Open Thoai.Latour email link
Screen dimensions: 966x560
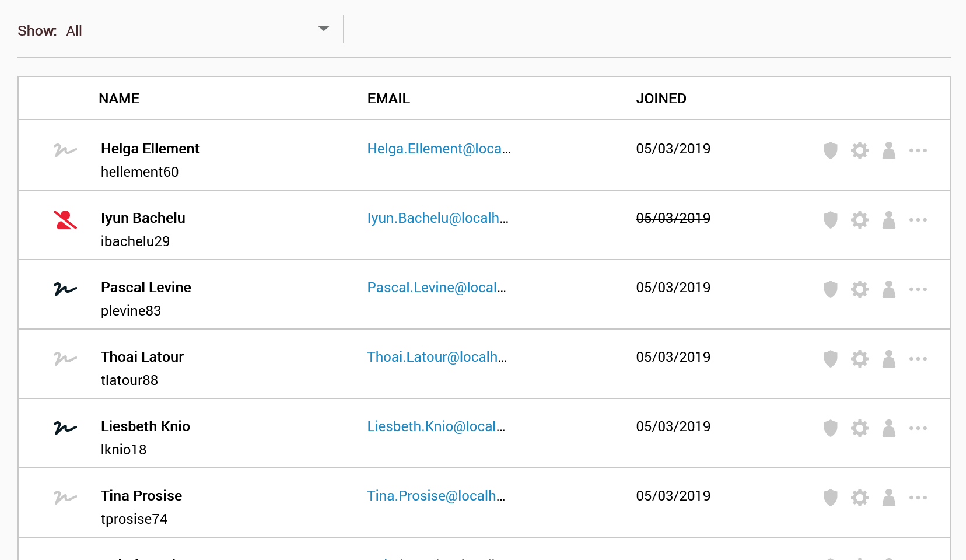tap(437, 357)
